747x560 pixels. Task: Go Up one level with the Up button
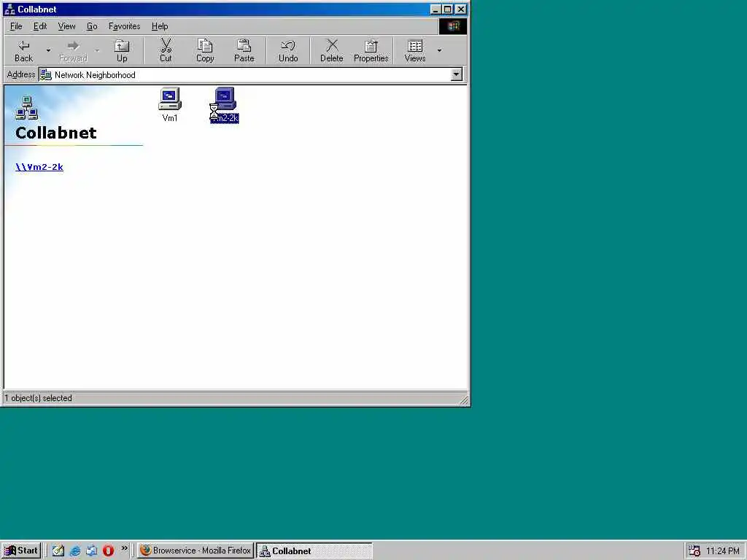(122, 51)
